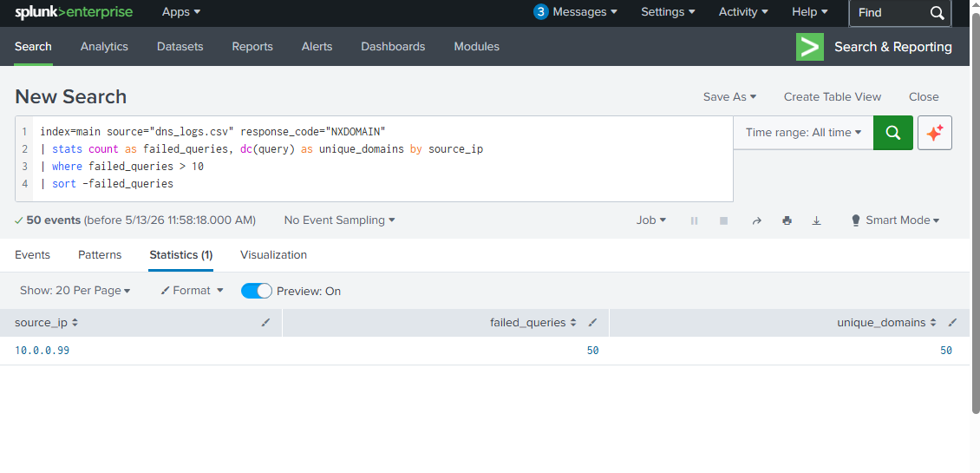Change Show: 20 Per Page setting

75,291
